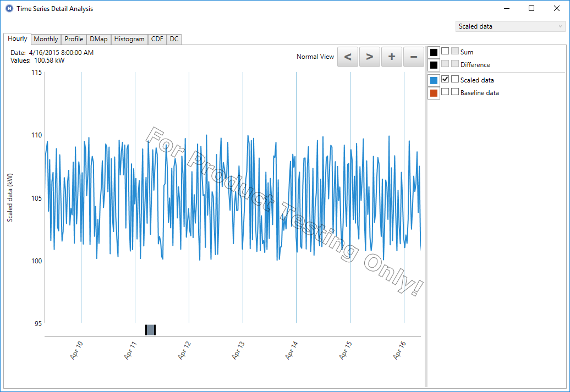Switch to the CDF tab

click(157, 39)
